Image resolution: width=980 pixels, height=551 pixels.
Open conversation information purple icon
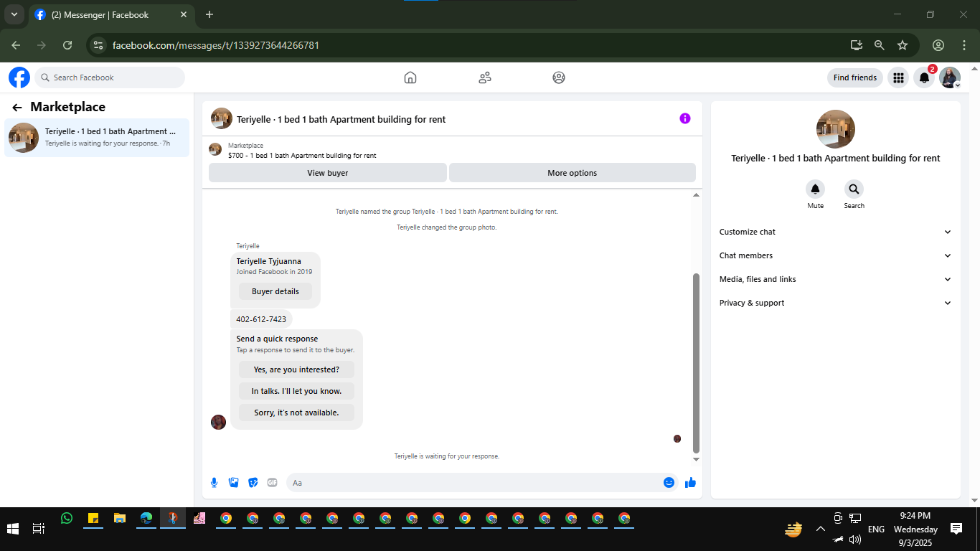[685, 118]
